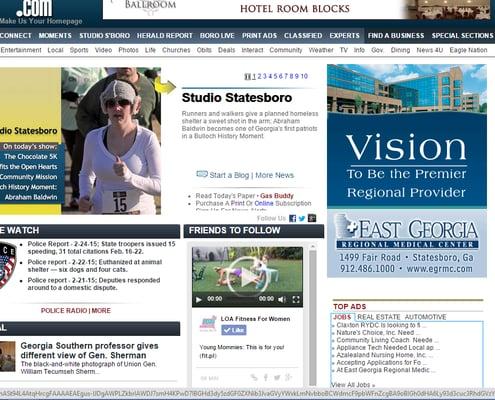Go to the Entertainment section
495x400 pixels.
click(21, 50)
